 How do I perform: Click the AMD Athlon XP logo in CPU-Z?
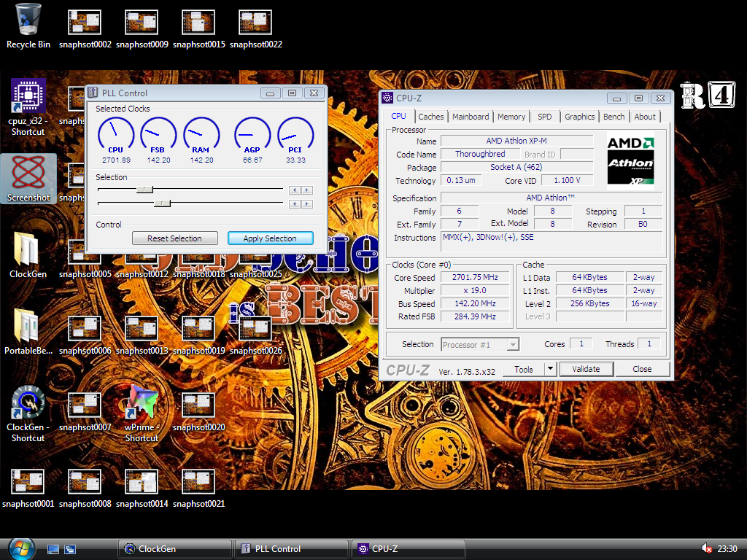click(630, 161)
